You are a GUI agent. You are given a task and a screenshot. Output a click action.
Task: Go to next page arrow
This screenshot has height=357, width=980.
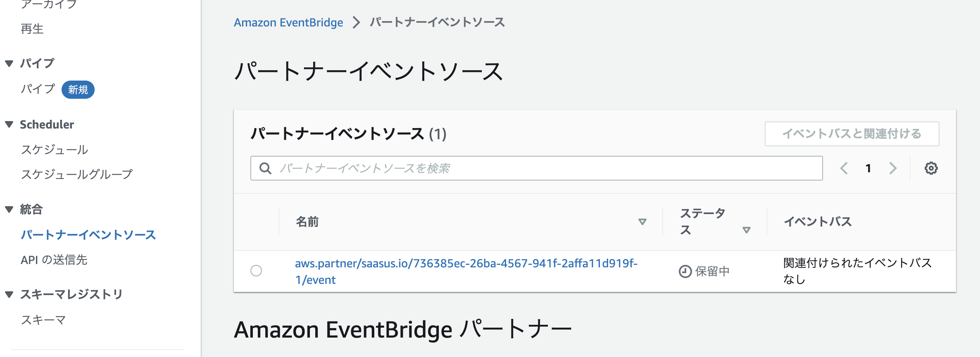click(x=893, y=168)
